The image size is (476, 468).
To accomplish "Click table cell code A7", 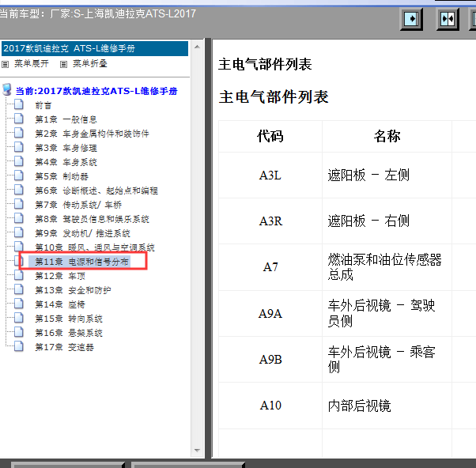I will [x=270, y=267].
